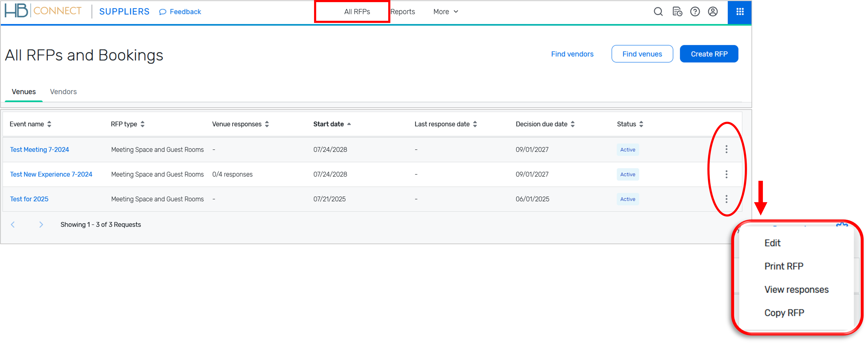Click the Find vendors link
The width and height of the screenshot is (868, 344).
click(x=572, y=54)
